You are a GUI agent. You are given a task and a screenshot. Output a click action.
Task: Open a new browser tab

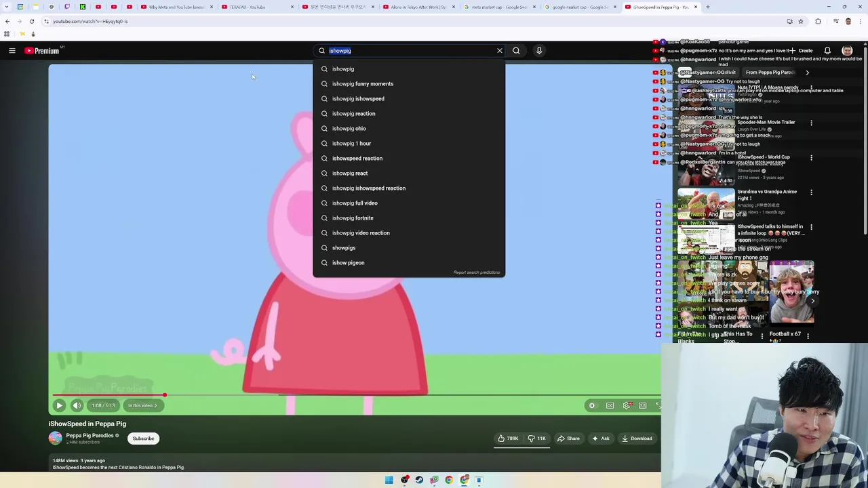(707, 7)
